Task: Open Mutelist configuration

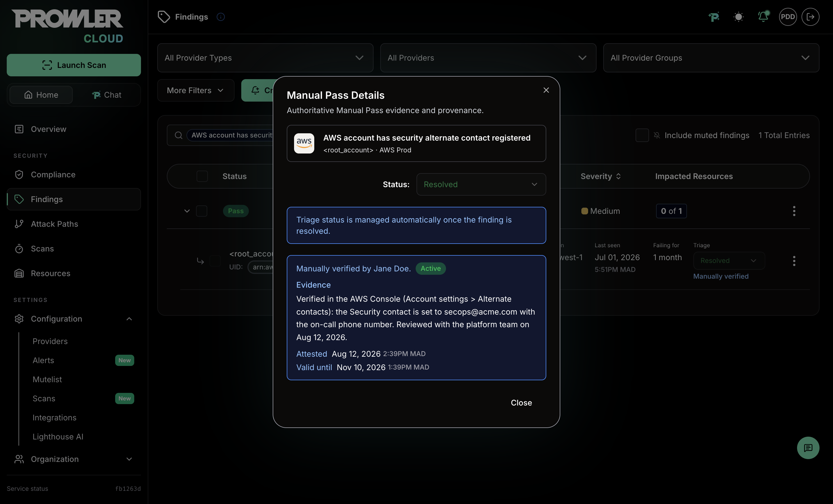Action: pyautogui.click(x=47, y=379)
